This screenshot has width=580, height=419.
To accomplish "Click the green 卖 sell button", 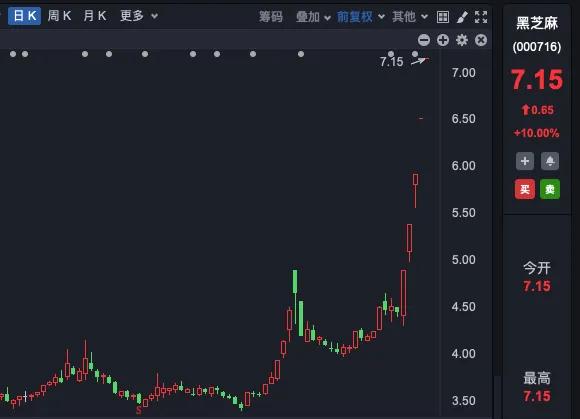I will [x=550, y=189].
